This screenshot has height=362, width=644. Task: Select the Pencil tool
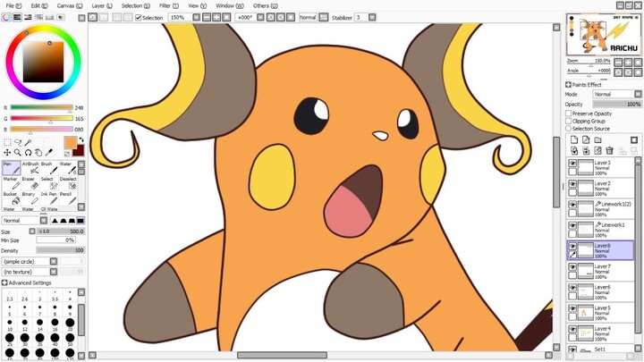pyautogui.click(x=68, y=198)
